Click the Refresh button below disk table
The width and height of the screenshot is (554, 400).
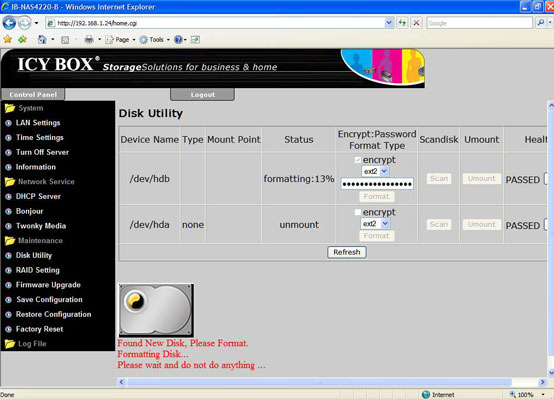(347, 252)
